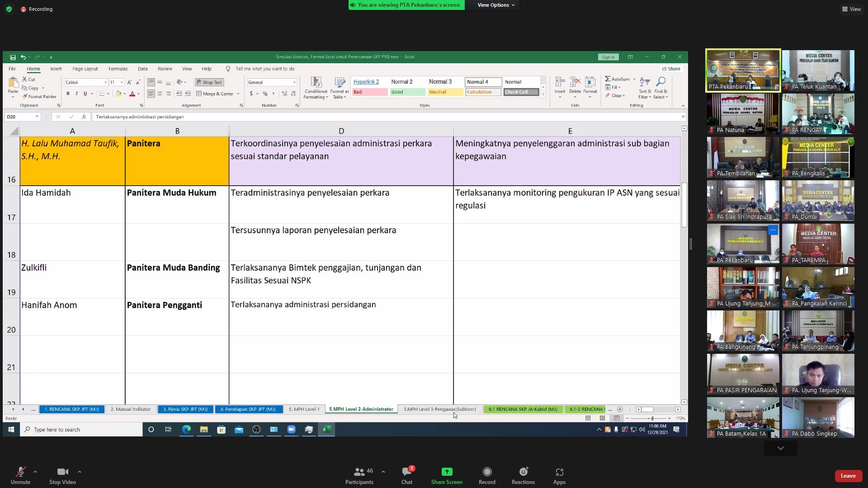The image size is (868, 488).
Task: Open the Zoom Chat panel
Action: tap(406, 476)
